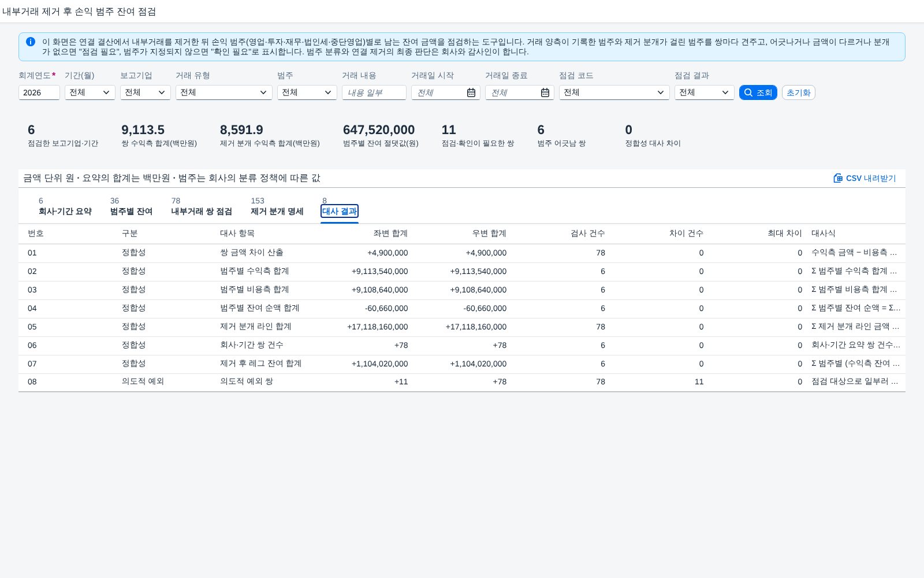Click the 647,520,000 summary value
This screenshot has height=578, width=924.
379,130
